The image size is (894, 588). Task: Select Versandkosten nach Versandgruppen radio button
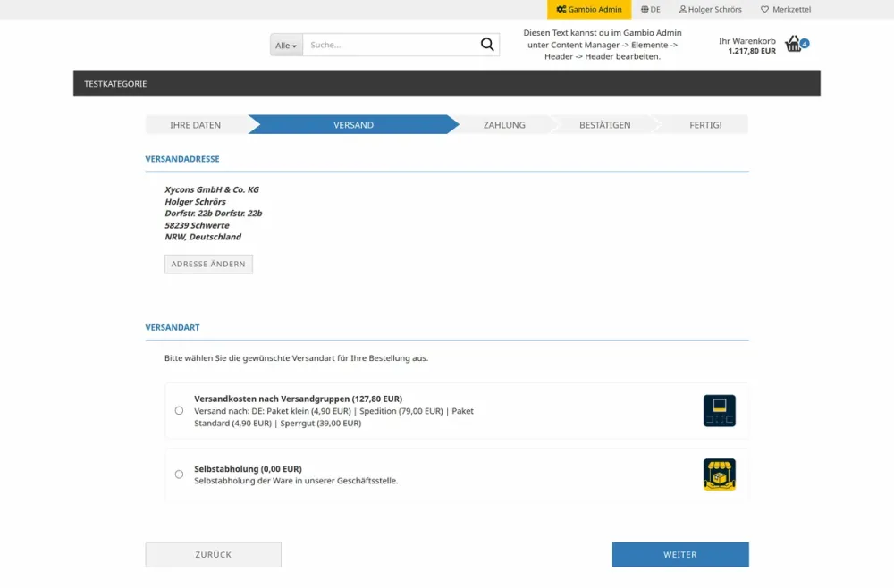coord(179,410)
